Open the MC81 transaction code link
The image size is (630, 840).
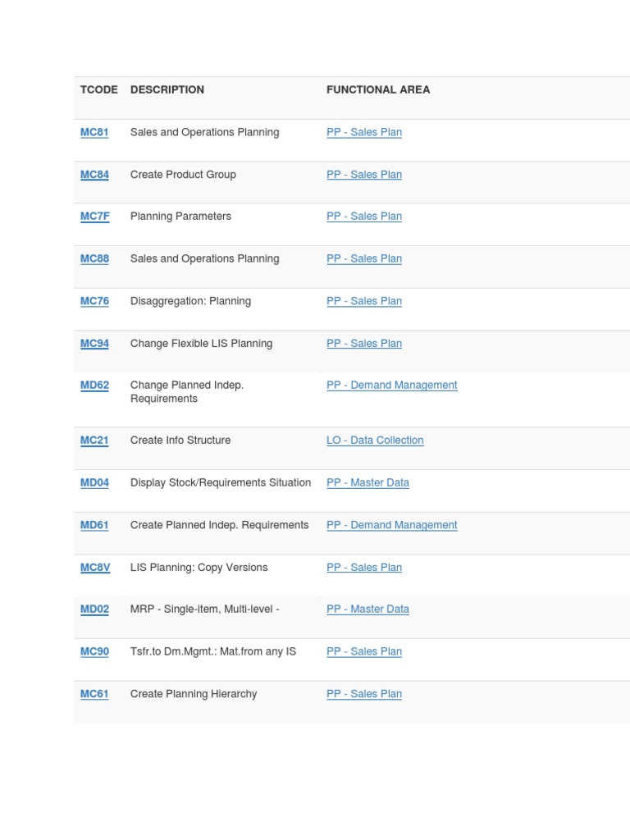click(94, 132)
